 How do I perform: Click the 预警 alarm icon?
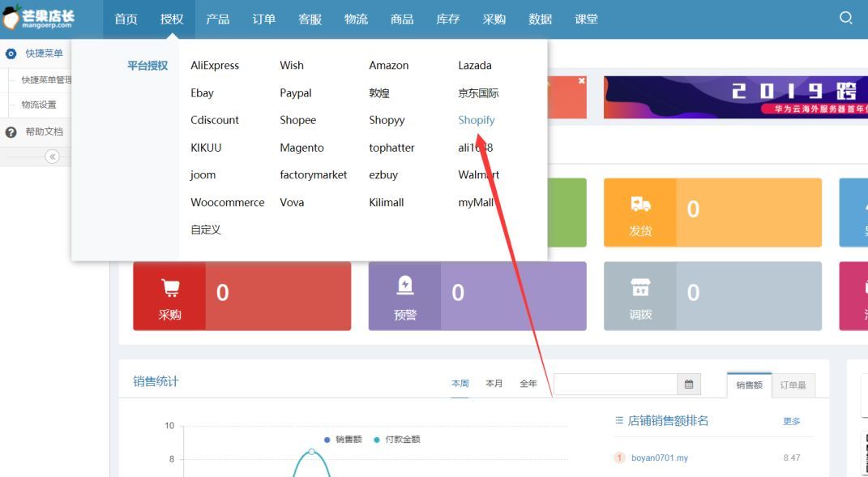pos(405,286)
